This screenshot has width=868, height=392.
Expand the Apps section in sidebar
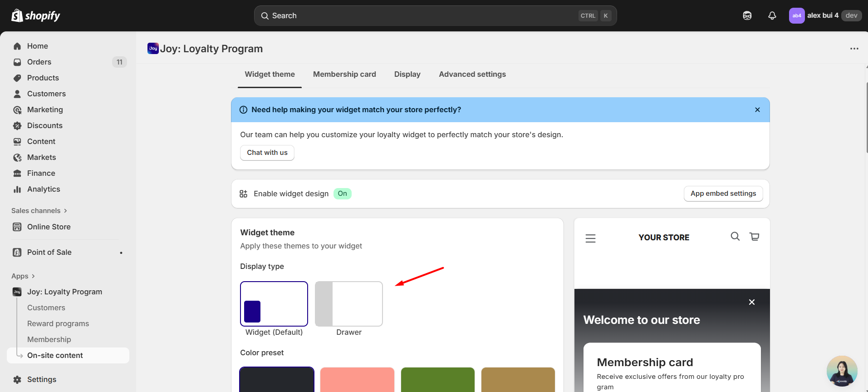coord(23,276)
